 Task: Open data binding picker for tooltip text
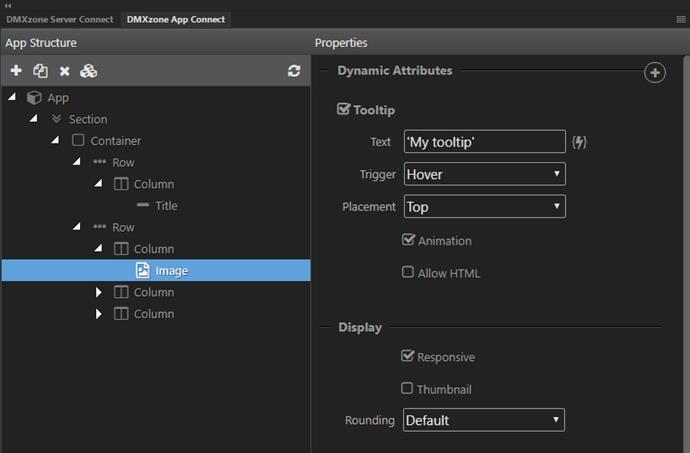coord(579,142)
